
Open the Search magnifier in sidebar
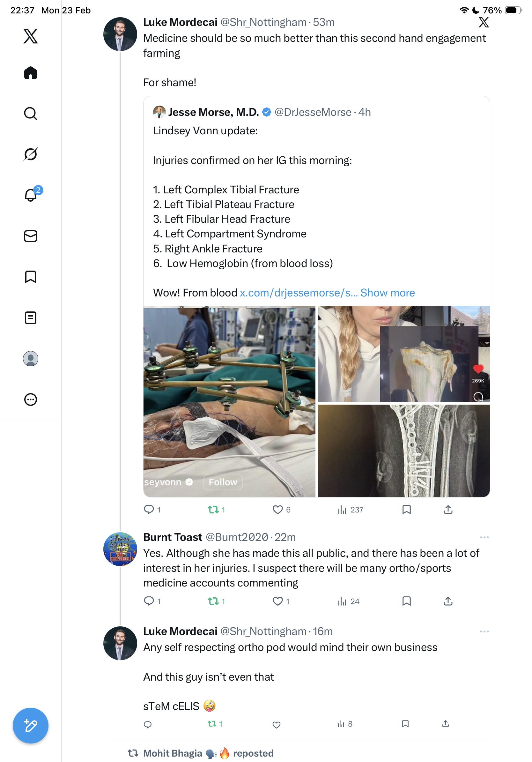[31, 114]
